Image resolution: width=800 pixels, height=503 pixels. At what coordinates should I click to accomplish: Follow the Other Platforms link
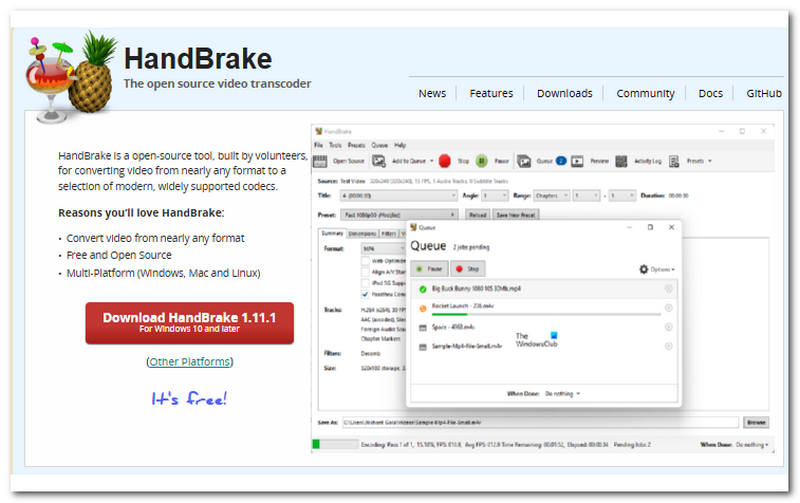[x=189, y=361]
